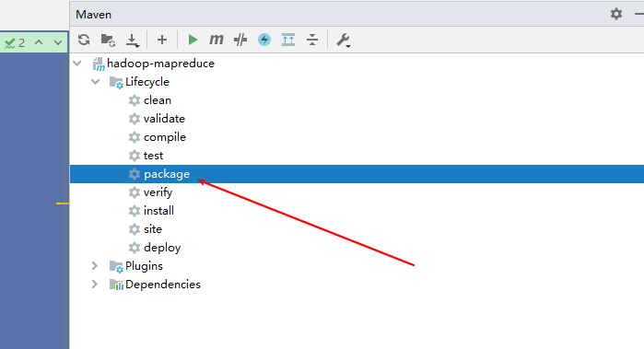Viewport: 644px width, 349px height.
Task: Toggle skip tests mode lightning icon
Action: point(264,40)
